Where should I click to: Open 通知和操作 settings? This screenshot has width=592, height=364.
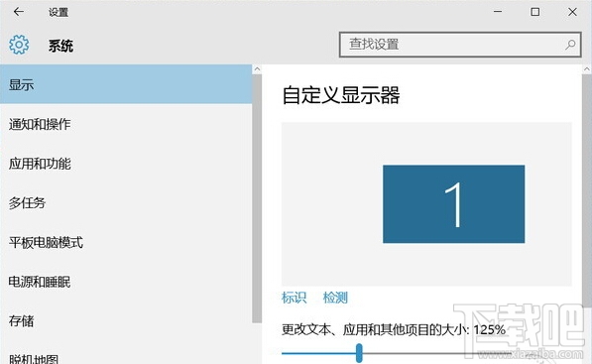point(126,124)
